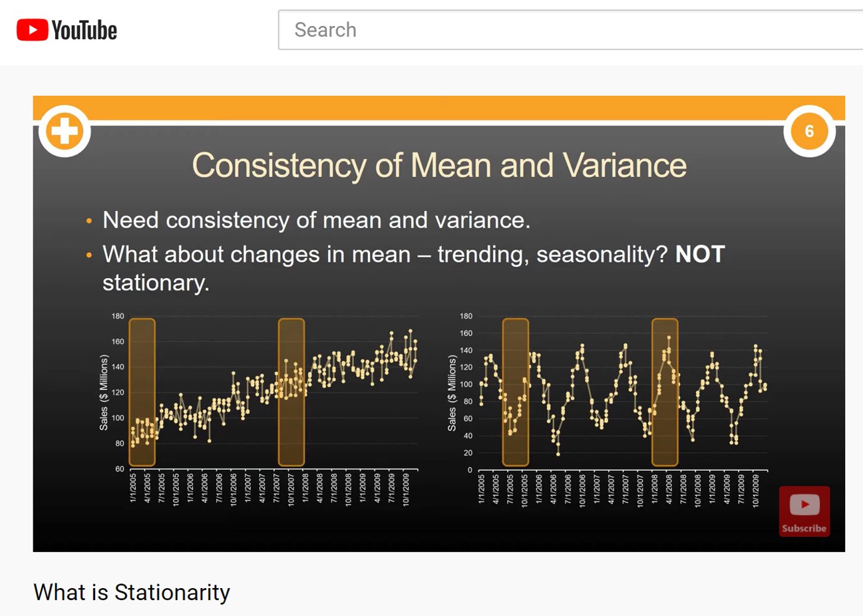Select second highlighted band on the left chart

[291, 392]
